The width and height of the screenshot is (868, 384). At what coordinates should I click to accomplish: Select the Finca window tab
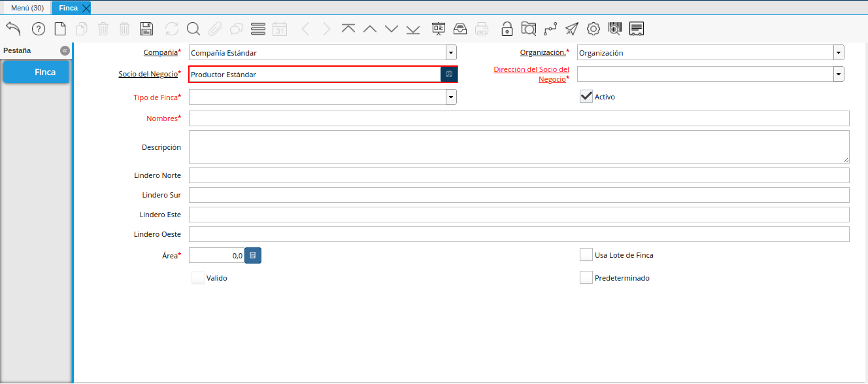68,8
